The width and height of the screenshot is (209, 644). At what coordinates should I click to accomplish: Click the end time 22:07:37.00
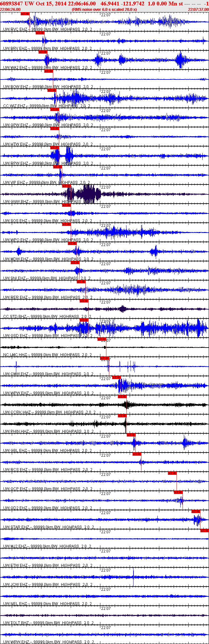[198, 10]
